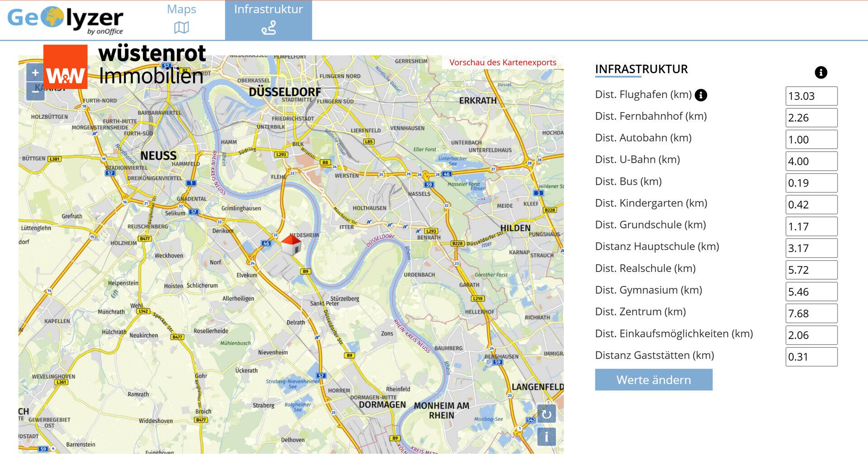Viewport: 868px width, 454px height.
Task: Click the HILDEN label on the map
Action: 515,228
